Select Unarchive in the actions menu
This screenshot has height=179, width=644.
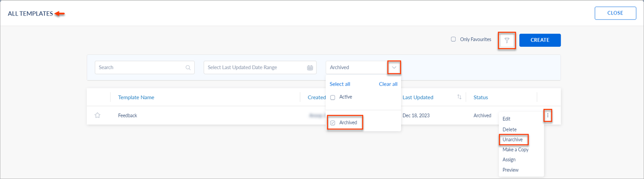coord(512,139)
